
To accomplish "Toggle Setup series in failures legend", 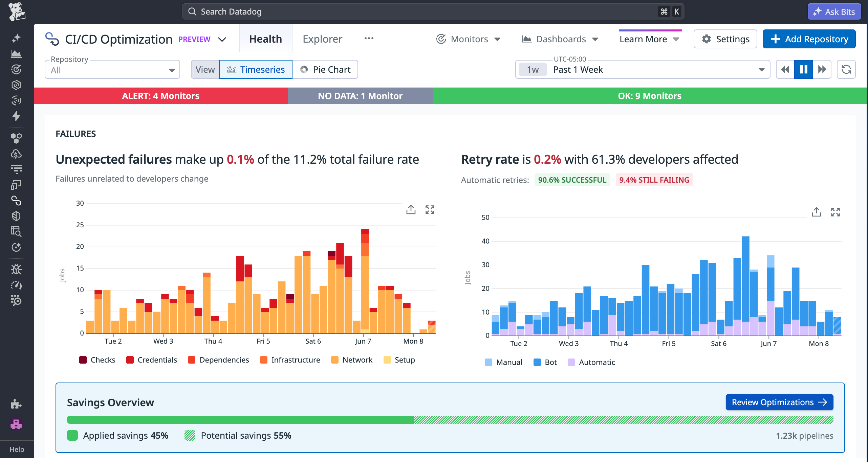I will pos(399,360).
